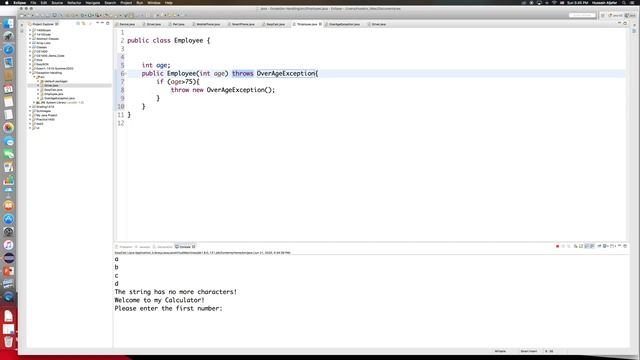Expand the My Java Project node
The width and height of the screenshot is (640, 360).
(30, 115)
